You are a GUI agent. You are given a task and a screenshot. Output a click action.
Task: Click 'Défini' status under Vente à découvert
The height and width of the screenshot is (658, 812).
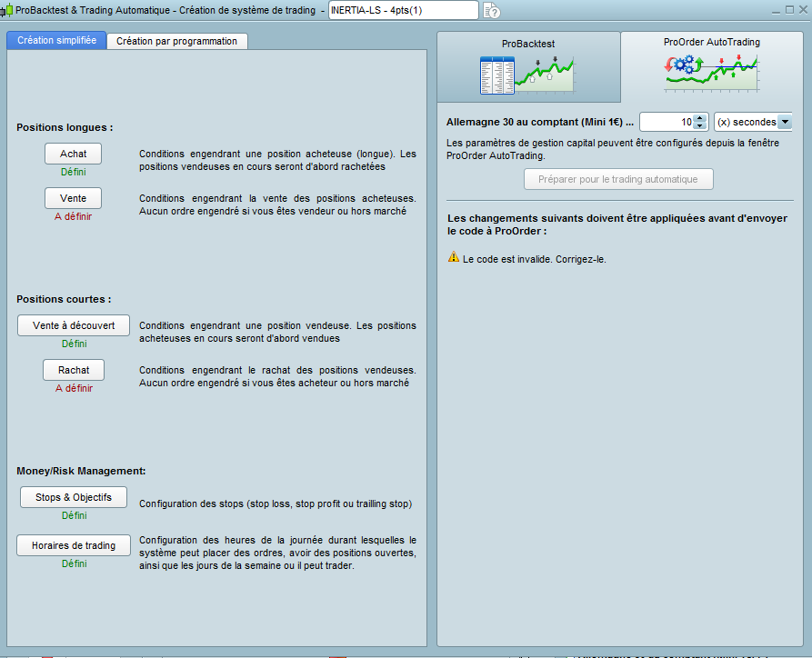(x=74, y=344)
